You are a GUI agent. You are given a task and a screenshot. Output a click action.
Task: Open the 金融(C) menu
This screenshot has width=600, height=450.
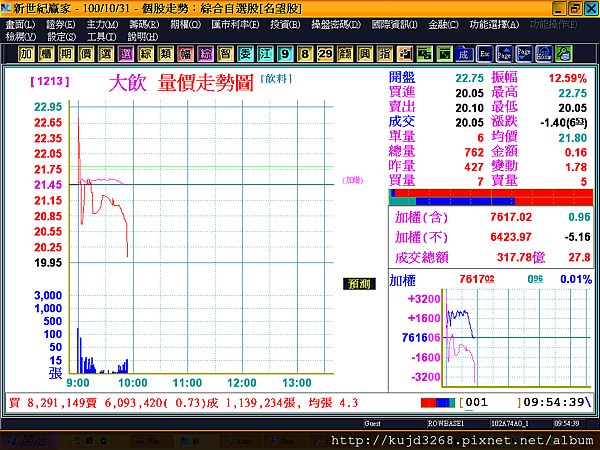[x=443, y=24]
